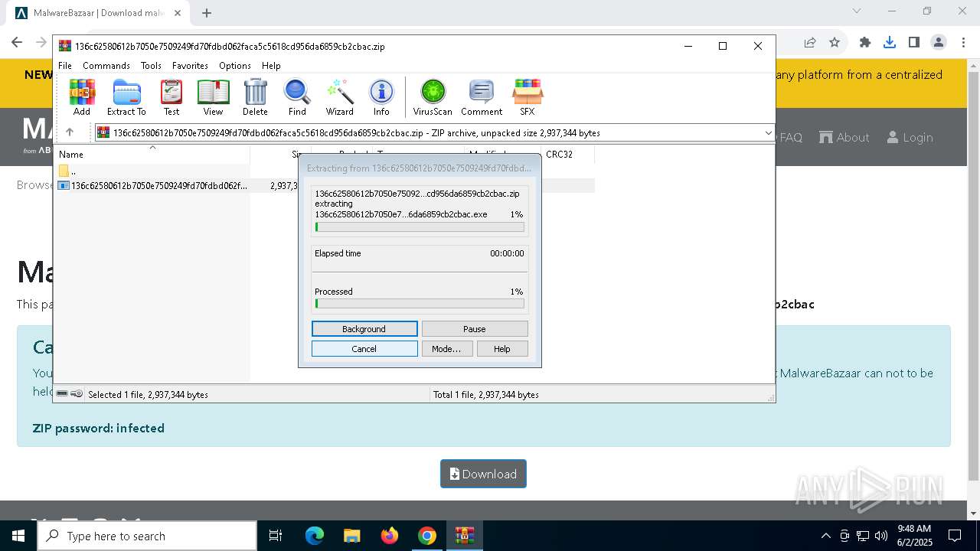Show hidden system tray icons
980x551 pixels.
[825, 536]
